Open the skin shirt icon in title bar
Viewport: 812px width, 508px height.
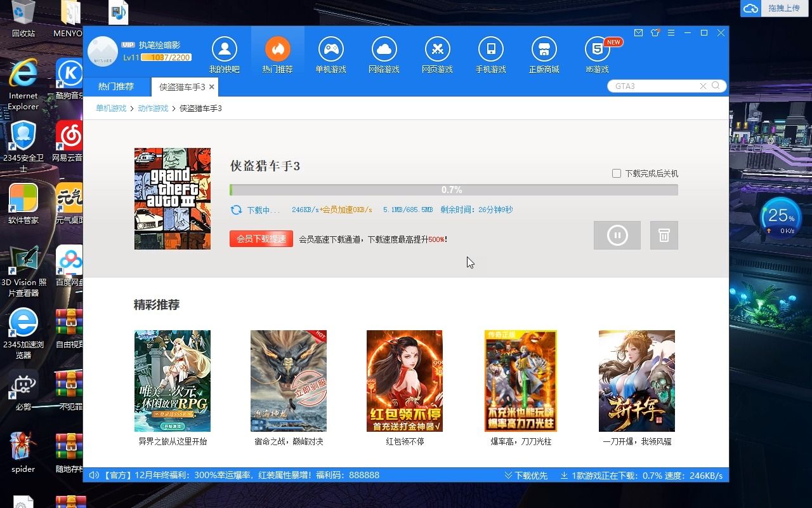pos(655,33)
